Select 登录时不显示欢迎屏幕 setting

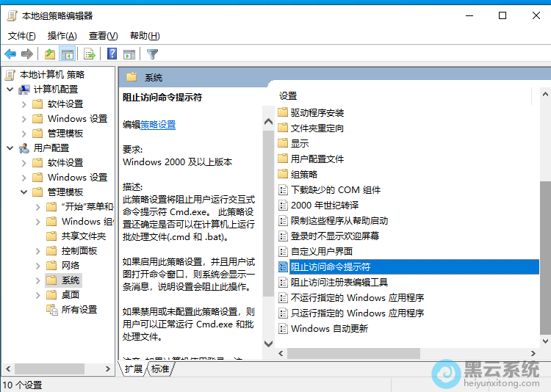click(x=329, y=236)
